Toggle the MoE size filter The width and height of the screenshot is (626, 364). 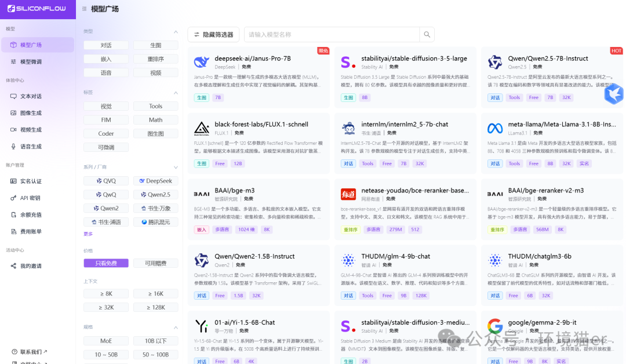coord(106,341)
